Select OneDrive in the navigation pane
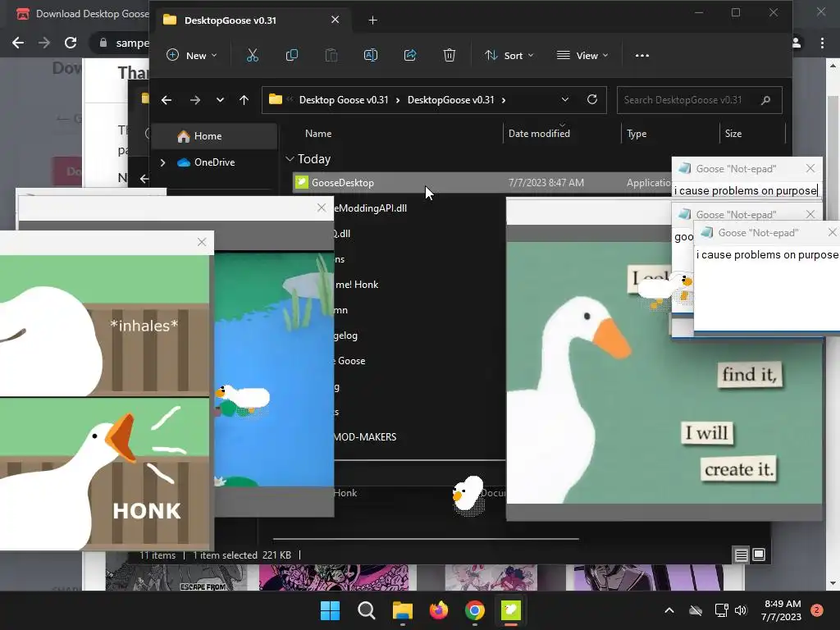The height and width of the screenshot is (630, 840). pos(214,162)
